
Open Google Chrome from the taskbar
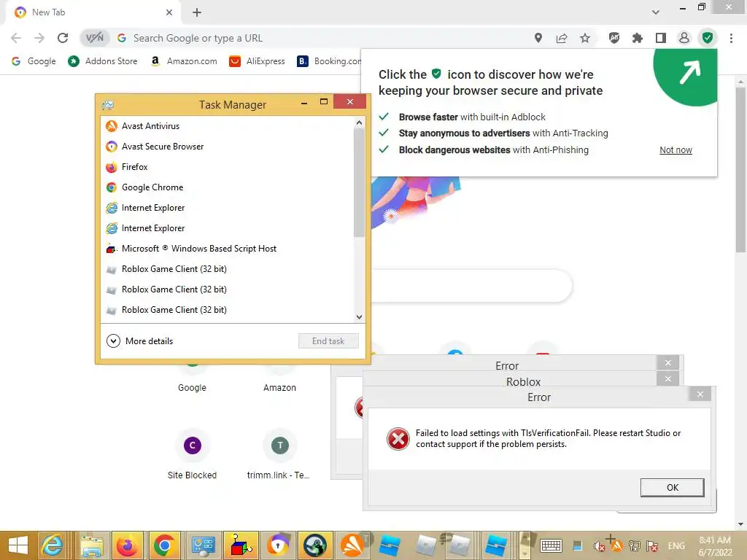pyautogui.click(x=165, y=545)
